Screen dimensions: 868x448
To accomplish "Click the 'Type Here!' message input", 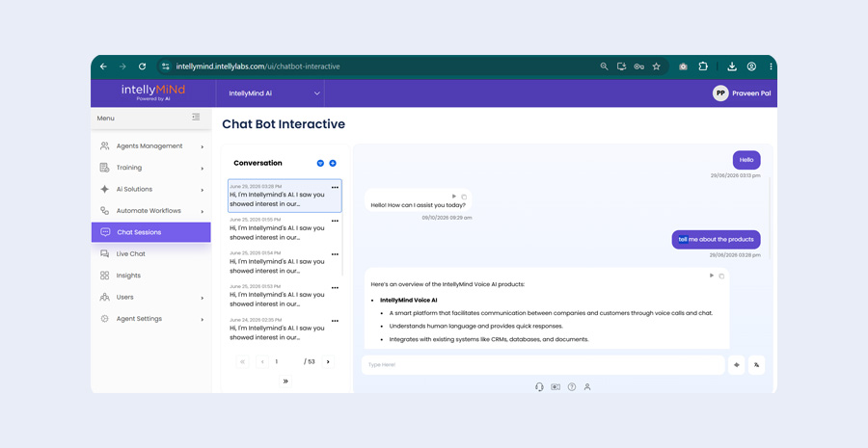I will (x=543, y=365).
